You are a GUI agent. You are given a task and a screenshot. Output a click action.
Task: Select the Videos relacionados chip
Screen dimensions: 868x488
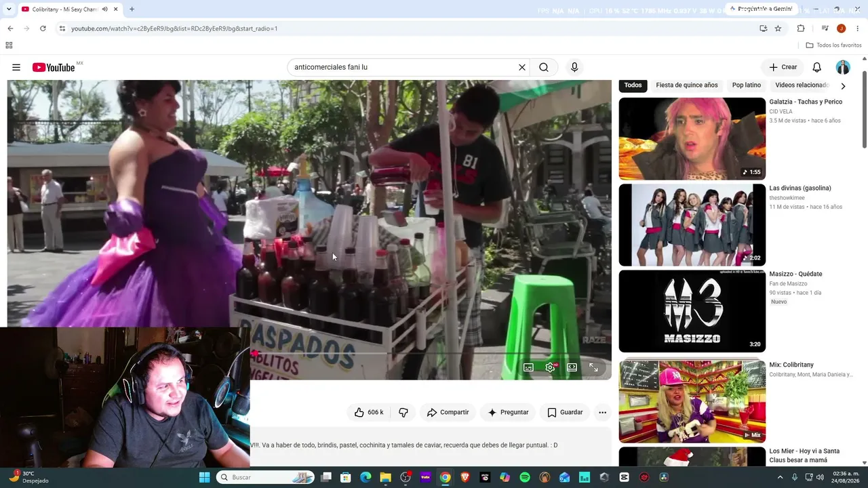(x=802, y=85)
